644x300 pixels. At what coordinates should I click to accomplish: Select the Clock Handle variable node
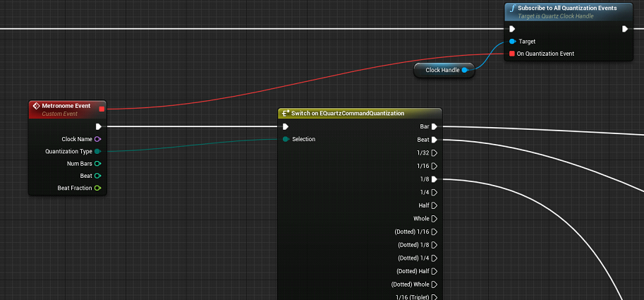(x=444, y=71)
